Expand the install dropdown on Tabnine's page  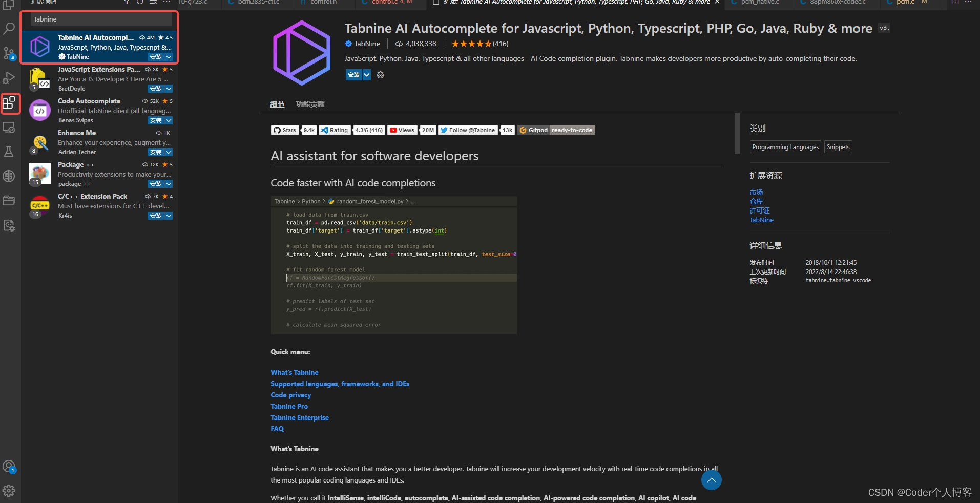pos(367,75)
